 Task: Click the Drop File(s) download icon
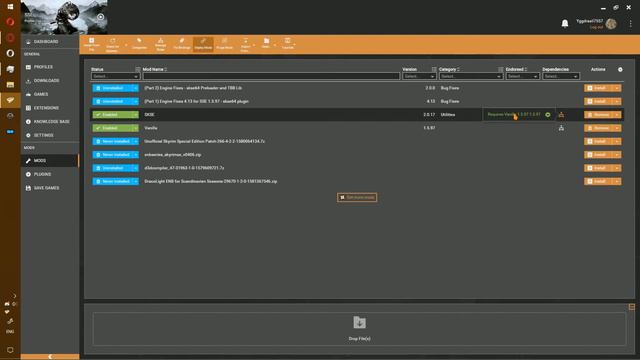359,322
